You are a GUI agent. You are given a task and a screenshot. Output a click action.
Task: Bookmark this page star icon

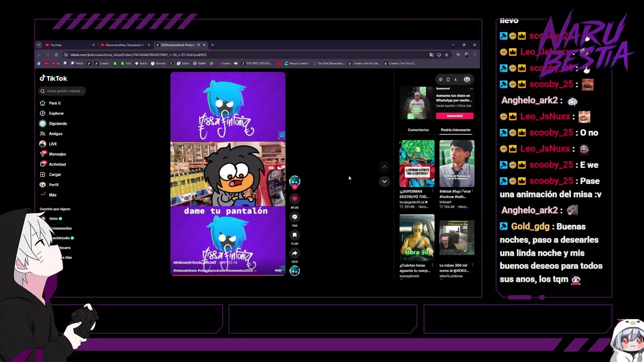tap(447, 55)
